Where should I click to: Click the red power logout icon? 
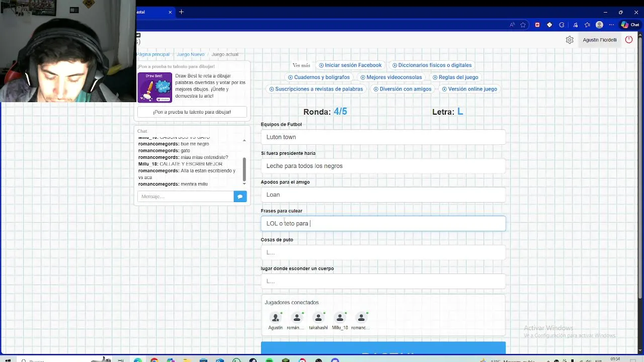(x=629, y=40)
